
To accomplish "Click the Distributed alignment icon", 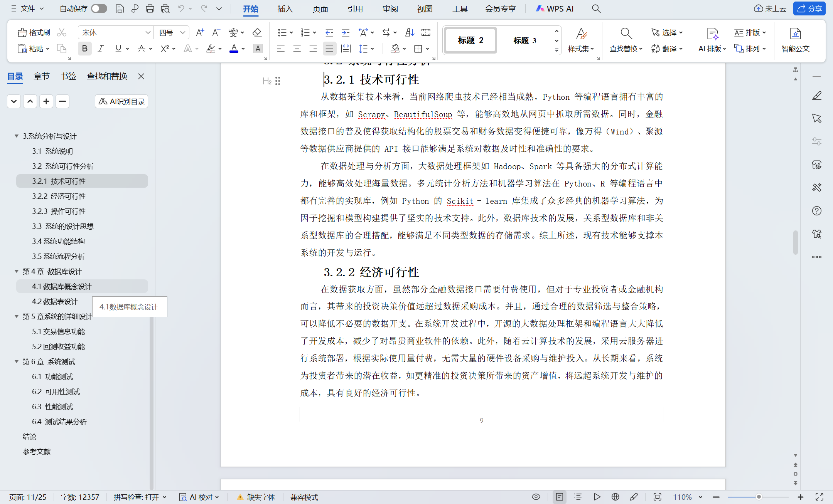I will tap(346, 49).
